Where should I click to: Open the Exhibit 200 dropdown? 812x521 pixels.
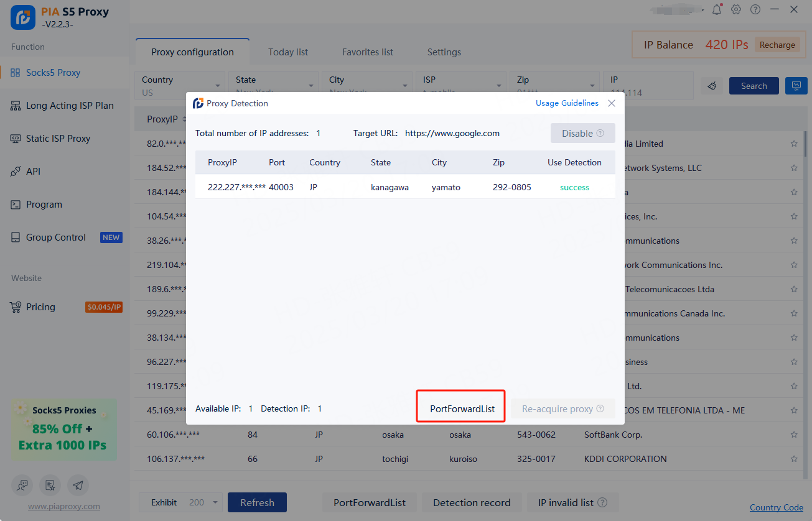pos(180,502)
